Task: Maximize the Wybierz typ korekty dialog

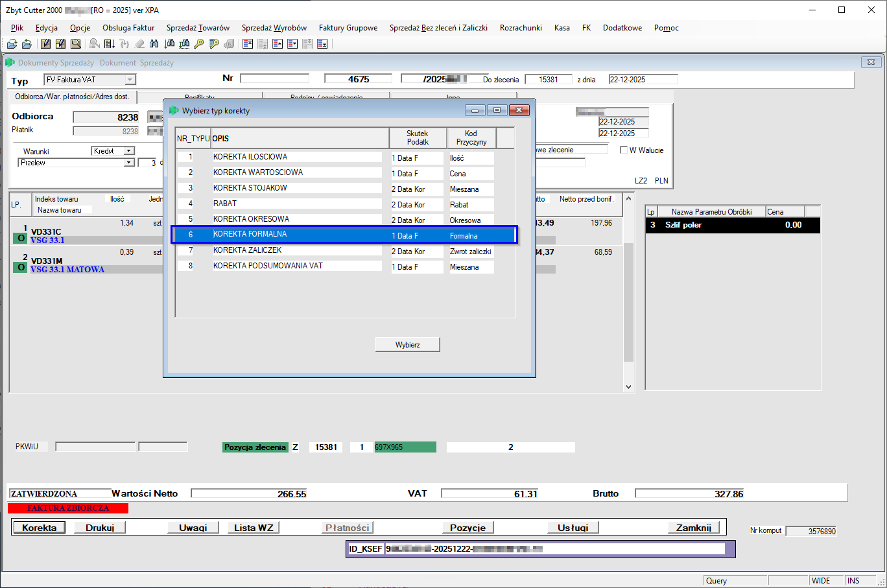Action: (x=497, y=110)
